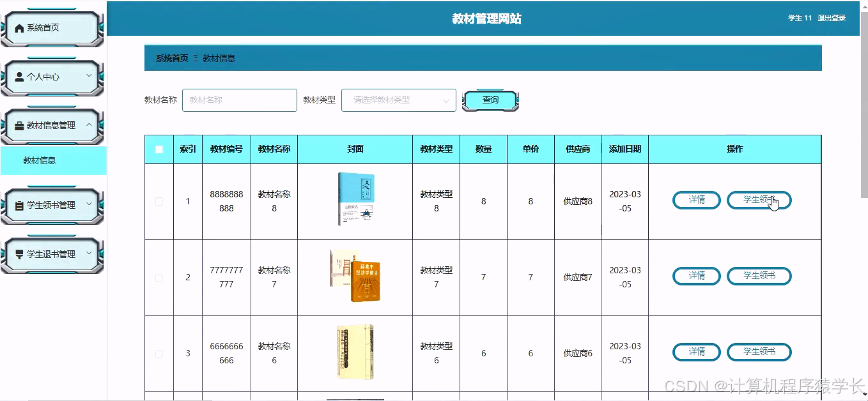Click the icon beside 学生退书管理
868x401 pixels.
click(x=19, y=254)
